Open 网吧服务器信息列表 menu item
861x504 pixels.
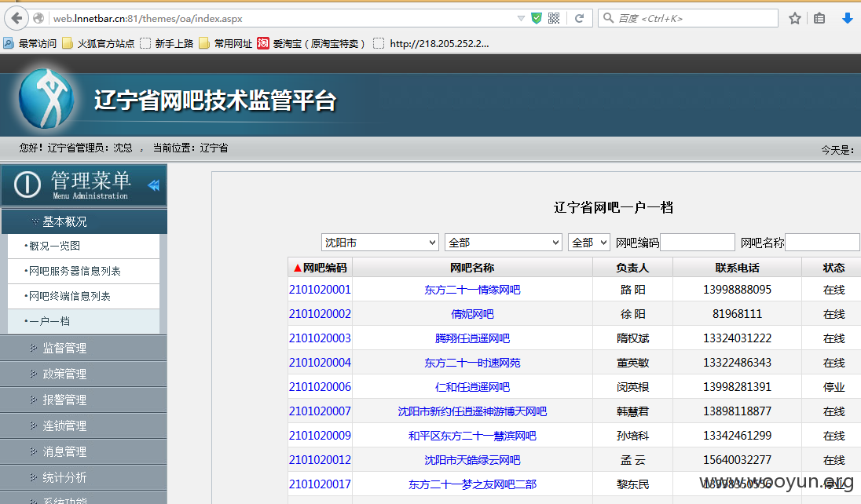(x=83, y=271)
